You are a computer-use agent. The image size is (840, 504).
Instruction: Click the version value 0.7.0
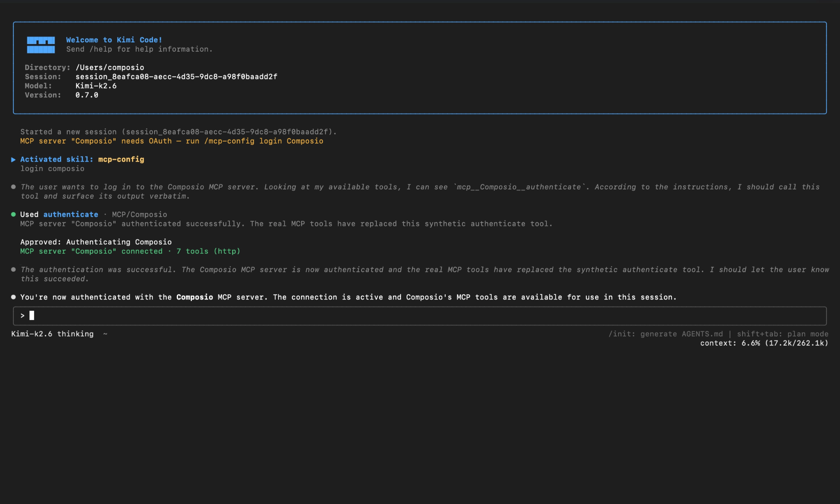87,95
